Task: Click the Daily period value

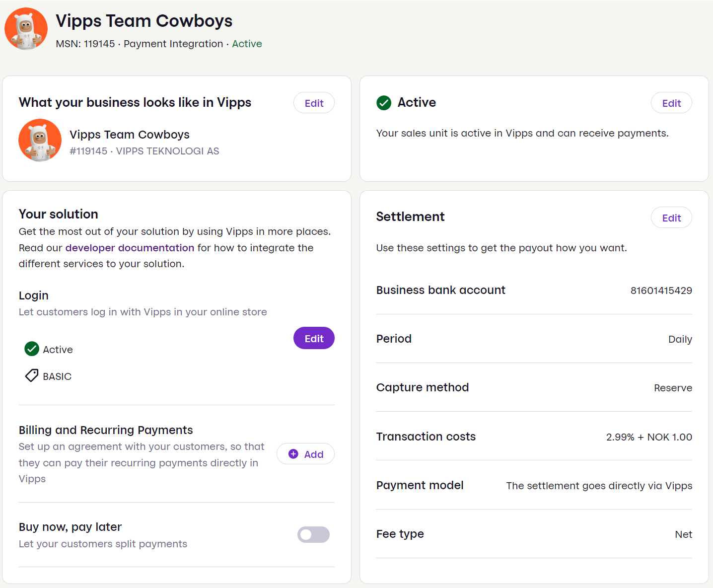Action: point(680,339)
